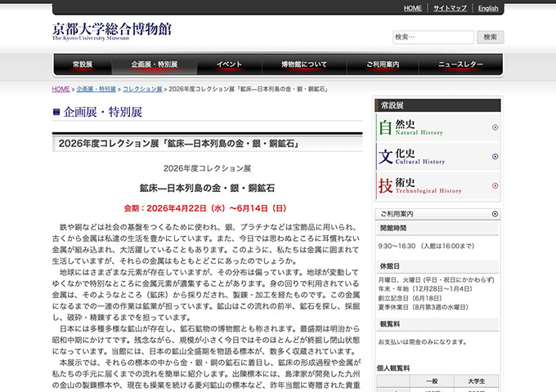556x392 pixels.
Task: Click the 夏季休業日 closure line
Action: click(x=424, y=307)
